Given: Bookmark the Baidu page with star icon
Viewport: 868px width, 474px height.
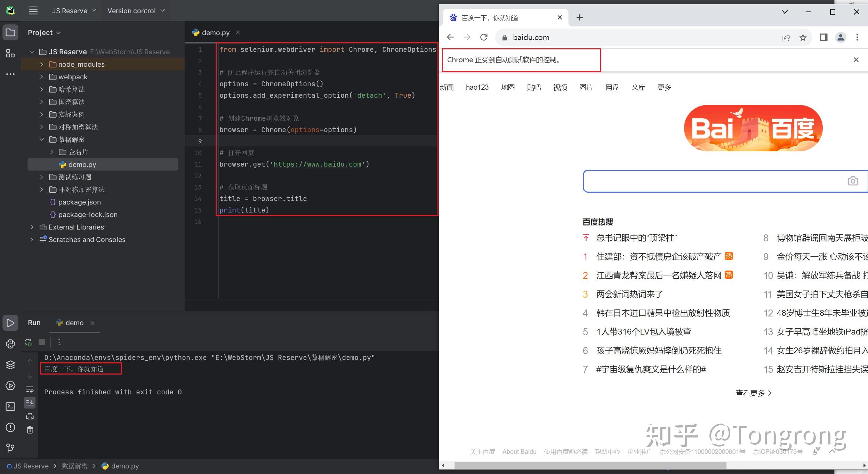Looking at the screenshot, I should point(803,37).
